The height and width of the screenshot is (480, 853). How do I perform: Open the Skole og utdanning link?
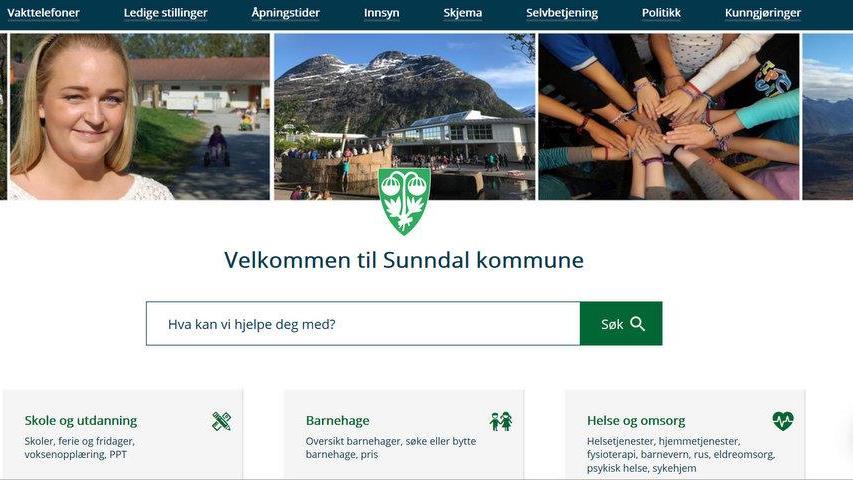point(81,421)
